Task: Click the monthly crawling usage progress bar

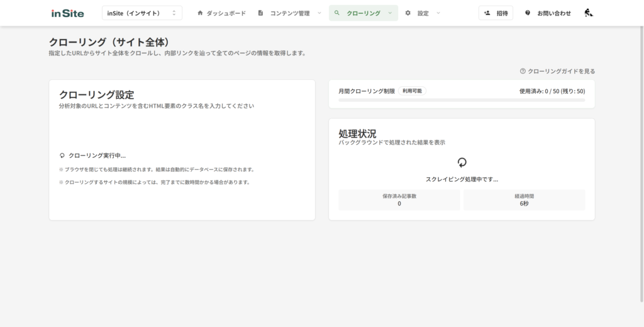Action: pos(462,100)
